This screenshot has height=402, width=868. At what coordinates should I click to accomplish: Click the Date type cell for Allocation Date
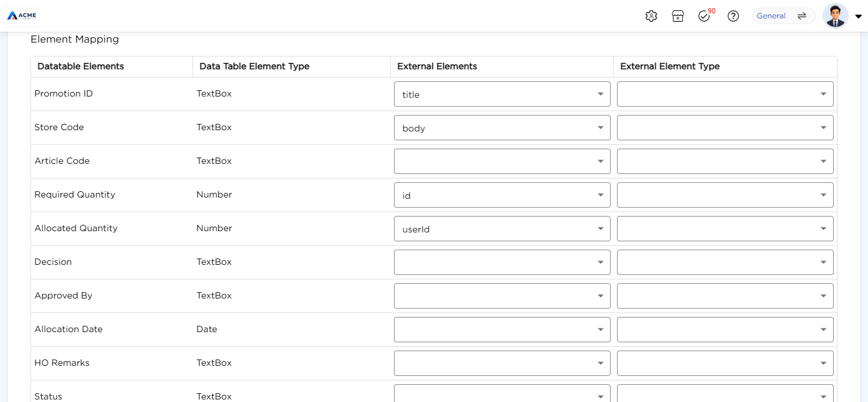(x=207, y=329)
